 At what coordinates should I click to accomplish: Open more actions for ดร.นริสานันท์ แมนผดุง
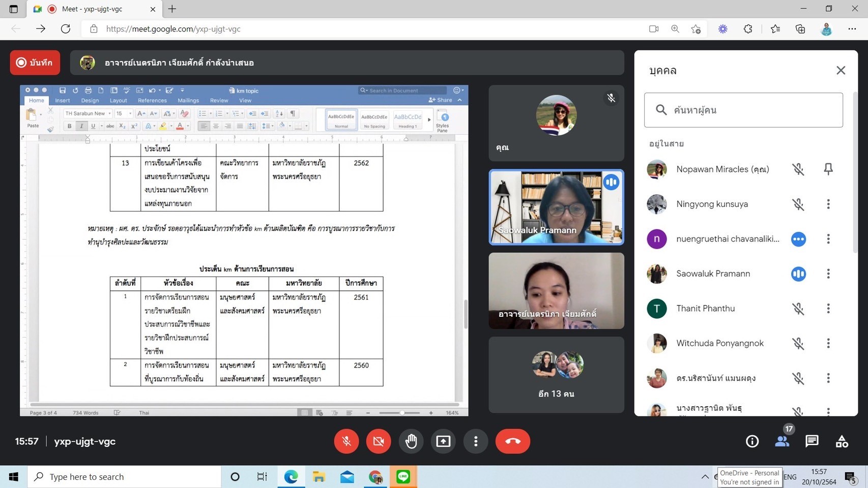click(828, 378)
